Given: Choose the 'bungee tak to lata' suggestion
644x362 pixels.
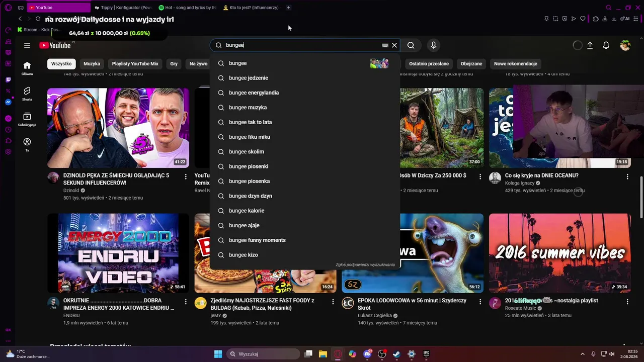Looking at the screenshot, I should coord(305,122).
